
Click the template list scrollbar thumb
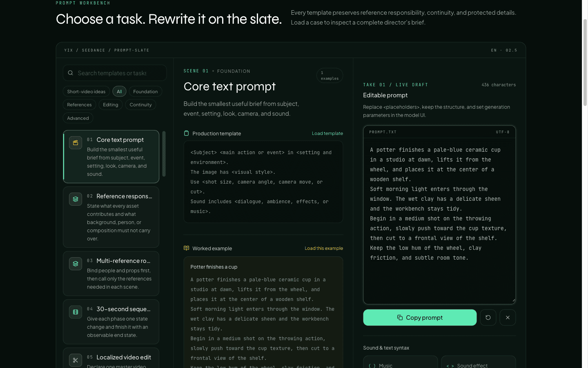[x=164, y=154]
